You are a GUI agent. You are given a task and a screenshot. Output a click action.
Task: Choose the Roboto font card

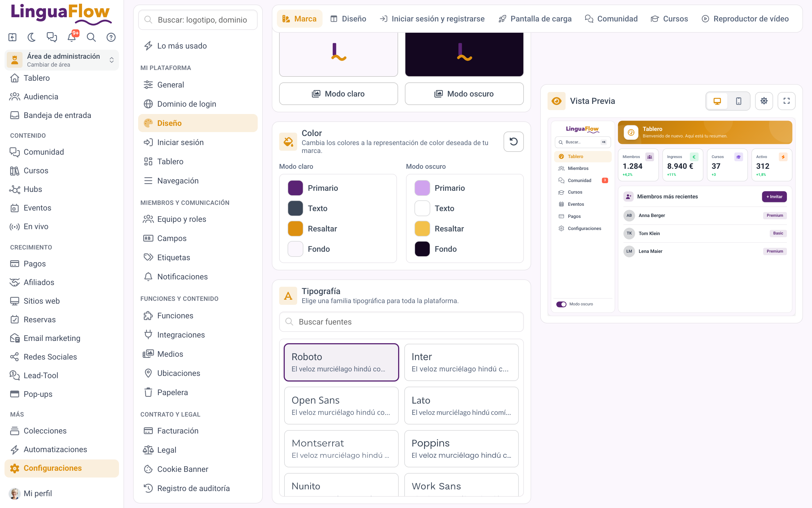click(341, 362)
